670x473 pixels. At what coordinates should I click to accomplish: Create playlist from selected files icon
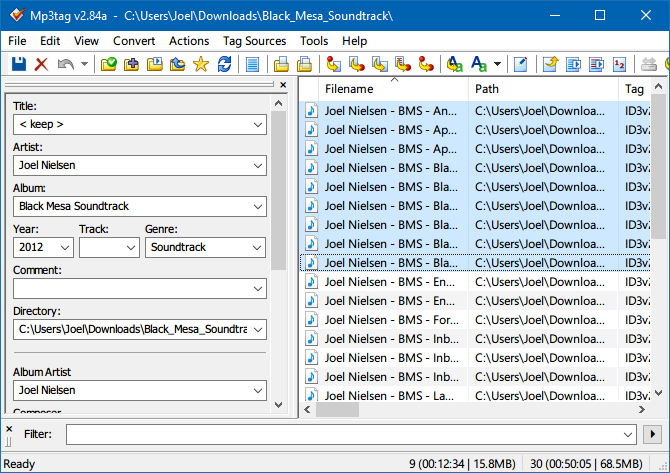596,64
